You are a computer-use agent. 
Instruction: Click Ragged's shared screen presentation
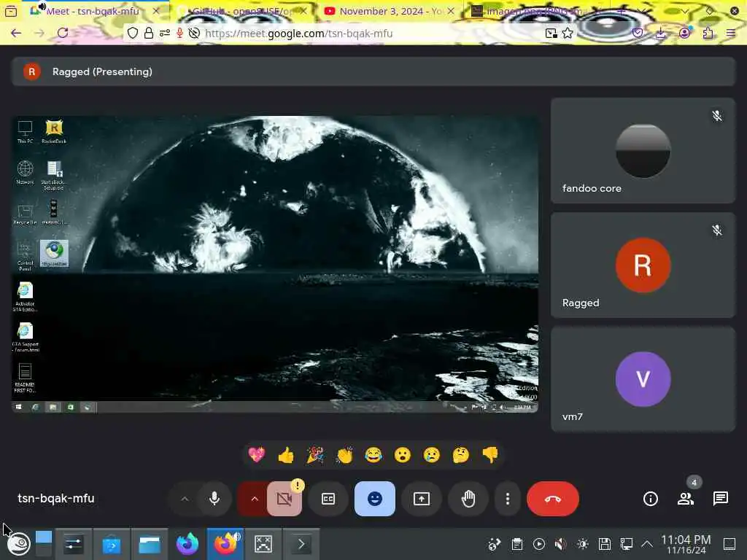pos(275,264)
